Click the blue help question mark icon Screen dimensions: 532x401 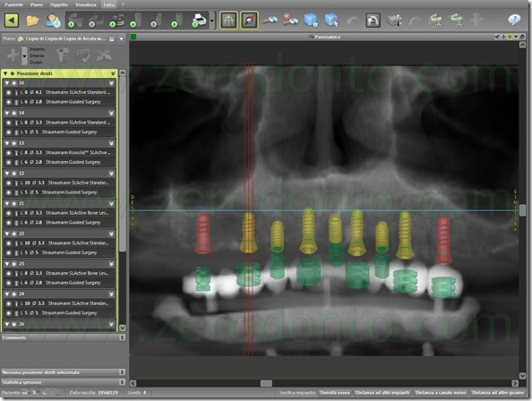coord(514,20)
